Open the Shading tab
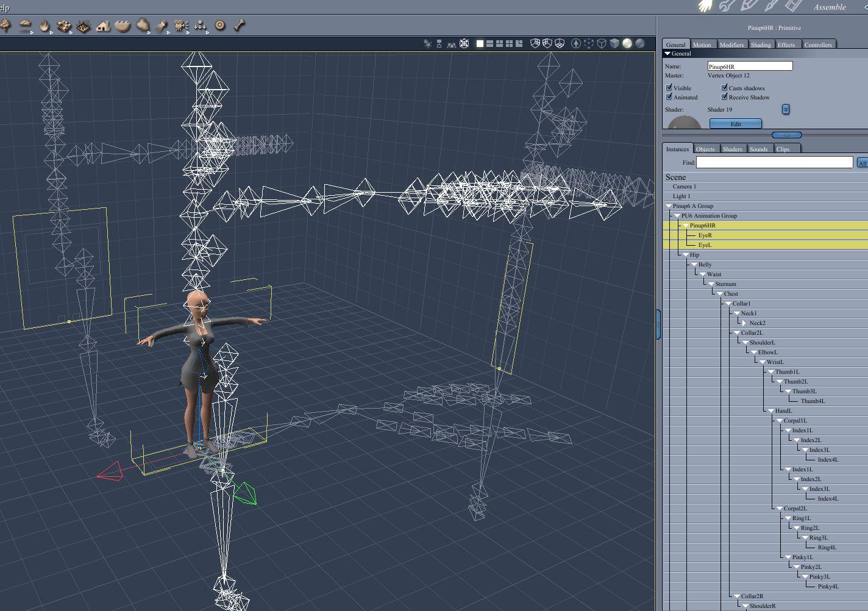The height and width of the screenshot is (611, 868). [x=761, y=45]
